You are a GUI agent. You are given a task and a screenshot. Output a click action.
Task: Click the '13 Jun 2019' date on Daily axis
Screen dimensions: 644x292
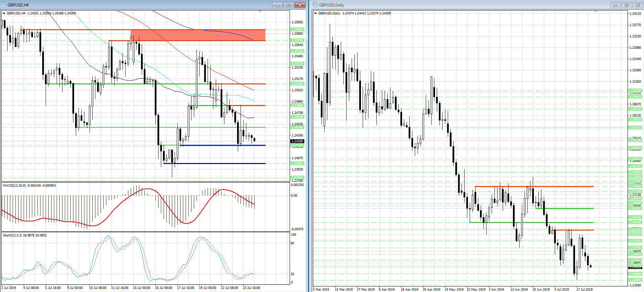coord(519,290)
